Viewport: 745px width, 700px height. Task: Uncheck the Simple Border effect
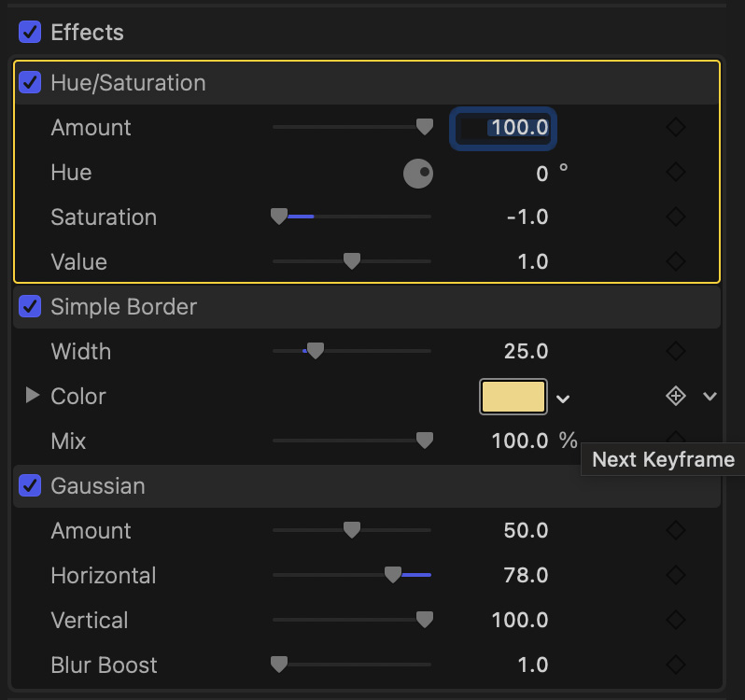coord(31,307)
